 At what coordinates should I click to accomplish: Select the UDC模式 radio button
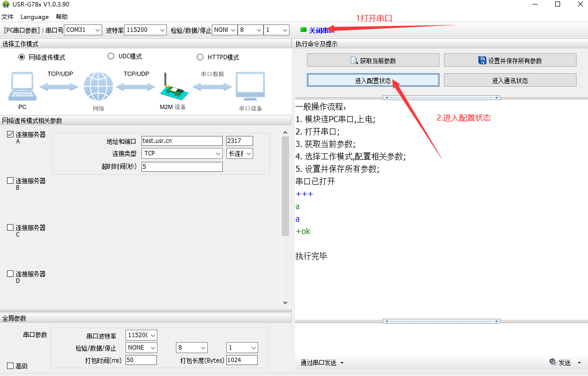click(111, 56)
